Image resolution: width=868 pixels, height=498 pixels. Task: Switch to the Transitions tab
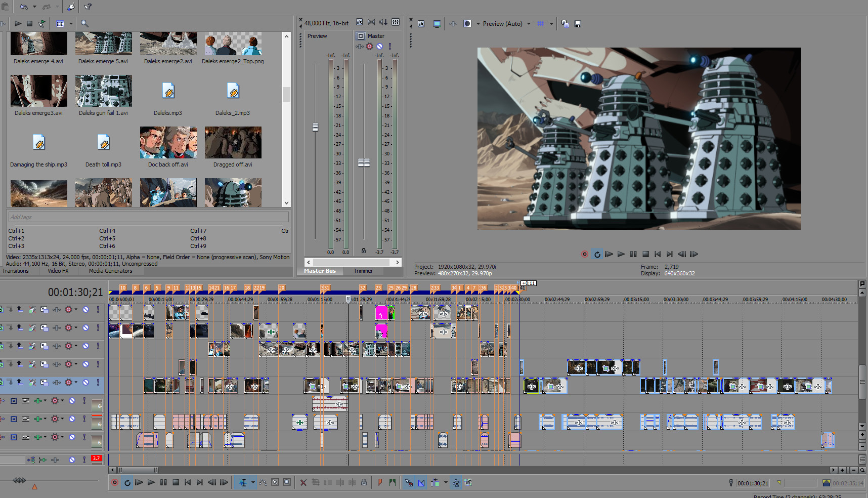click(15, 271)
